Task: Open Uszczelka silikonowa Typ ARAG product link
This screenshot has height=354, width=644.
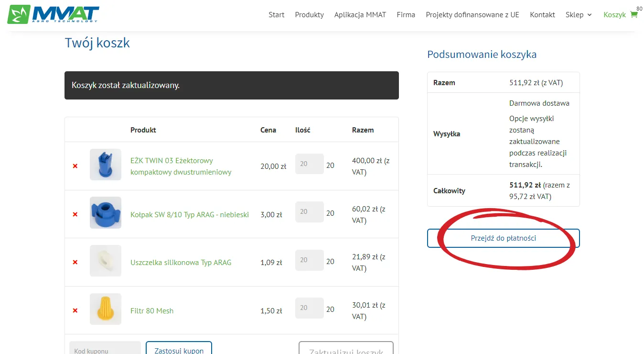Action: click(x=181, y=262)
